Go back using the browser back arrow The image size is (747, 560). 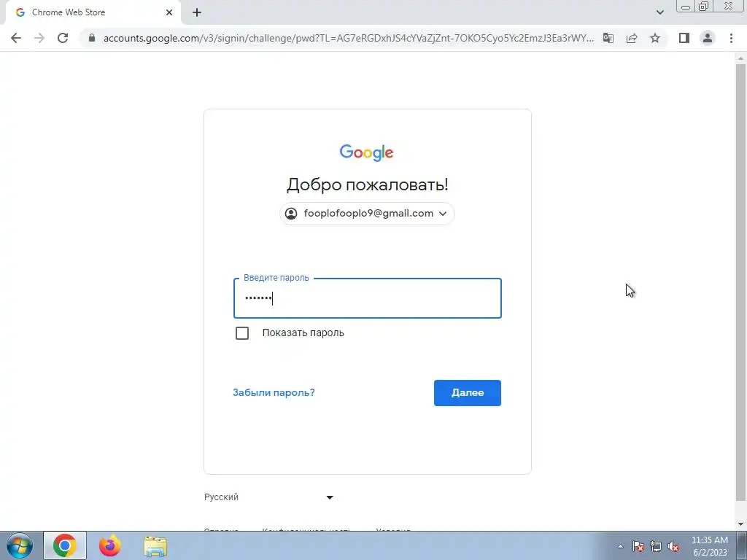16,38
